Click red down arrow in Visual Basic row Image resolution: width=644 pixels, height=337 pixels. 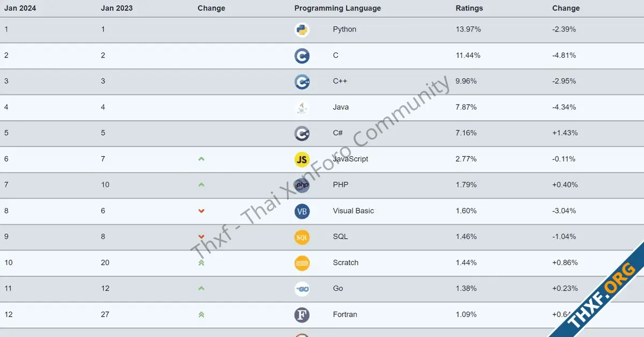[x=201, y=211]
